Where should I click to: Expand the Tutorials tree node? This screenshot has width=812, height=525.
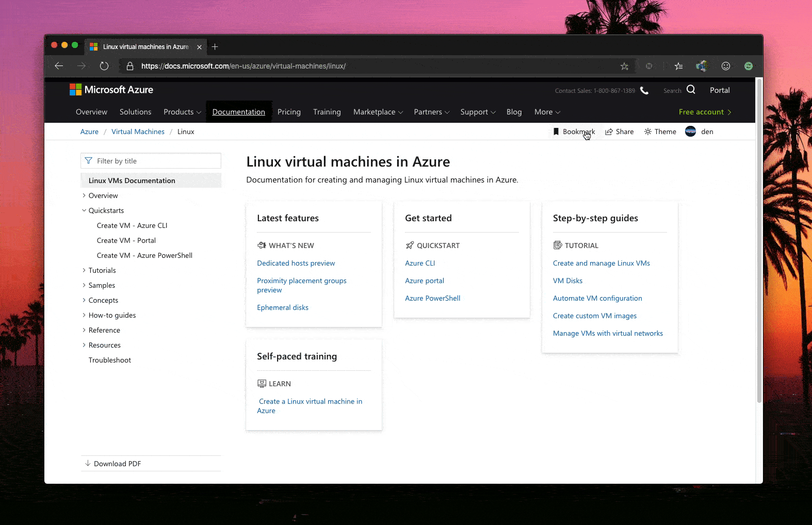pos(84,270)
